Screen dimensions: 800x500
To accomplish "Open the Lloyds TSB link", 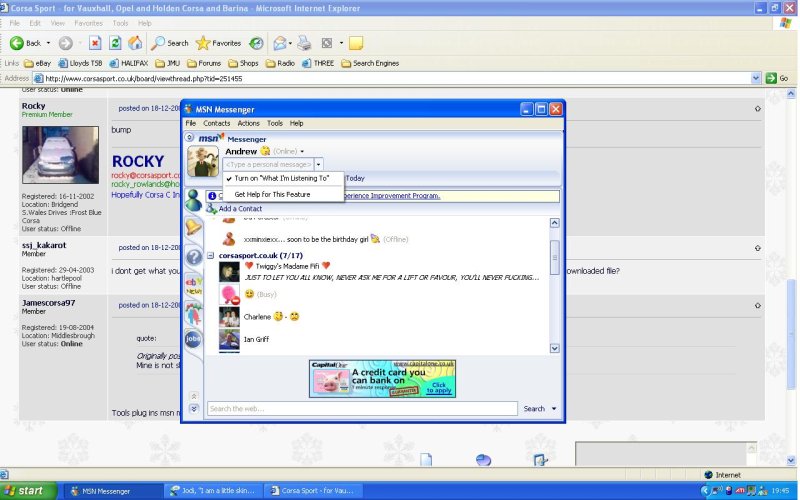I will (x=80, y=63).
